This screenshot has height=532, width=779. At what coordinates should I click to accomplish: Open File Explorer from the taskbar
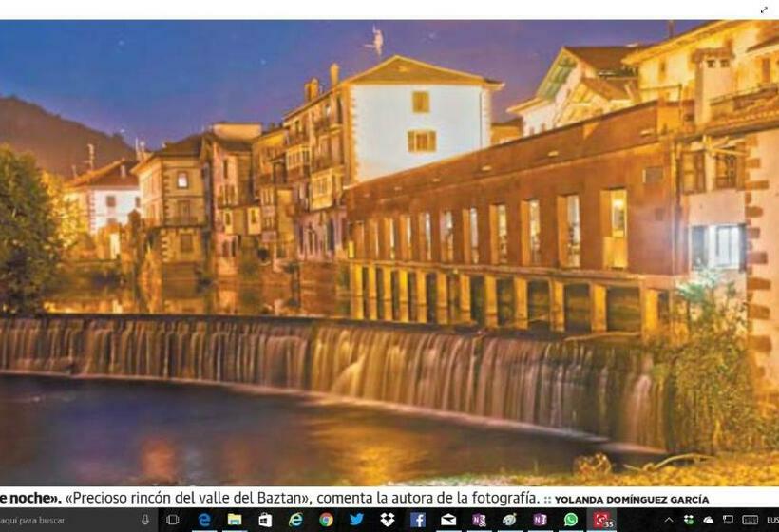click(x=234, y=520)
